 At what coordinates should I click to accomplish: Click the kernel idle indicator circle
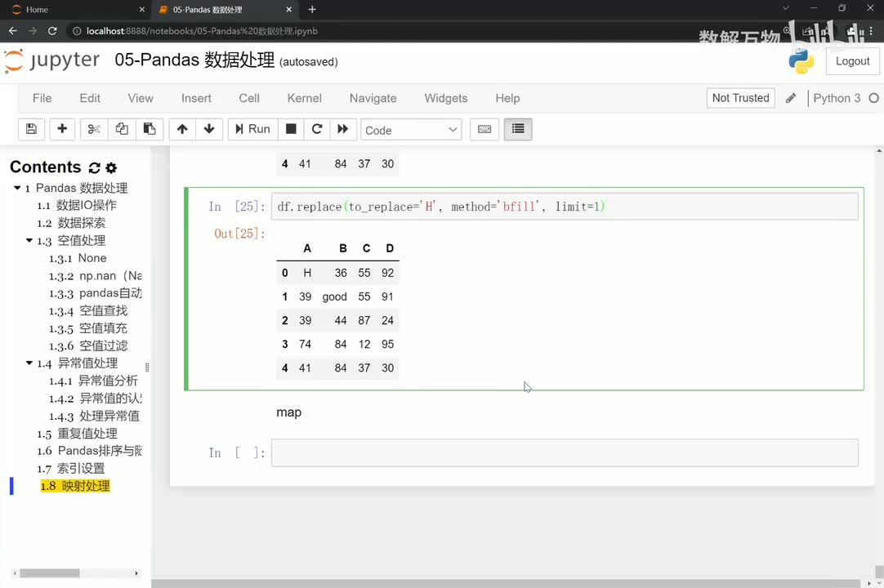click(873, 98)
